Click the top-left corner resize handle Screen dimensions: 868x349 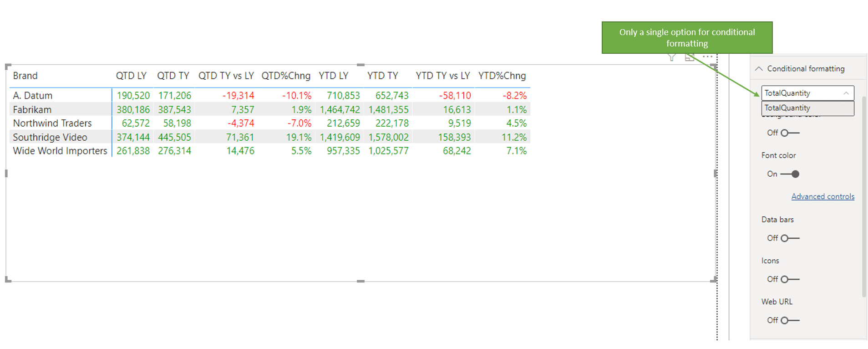point(7,67)
